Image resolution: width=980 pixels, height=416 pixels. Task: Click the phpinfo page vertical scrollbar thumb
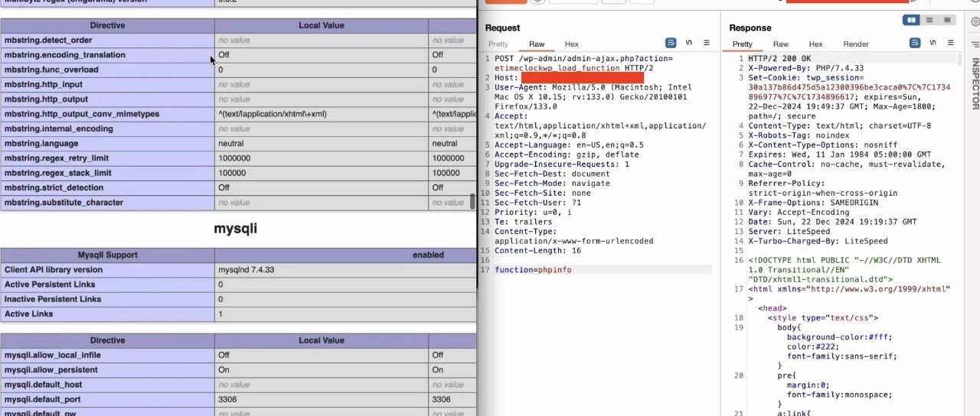point(472,202)
